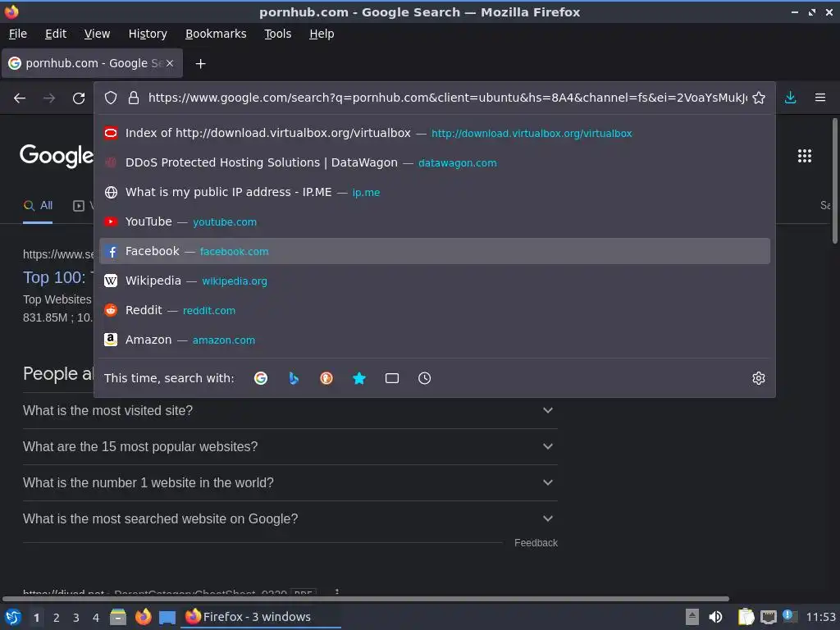Close the pornhub.com Google Search tab

pyautogui.click(x=170, y=63)
